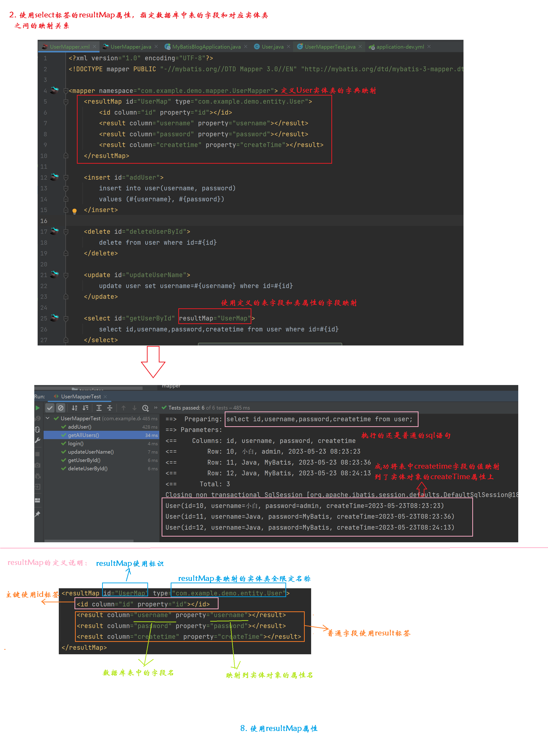Click Expand All icon in test toolbar
The image size is (548, 756).
[x=99, y=408]
